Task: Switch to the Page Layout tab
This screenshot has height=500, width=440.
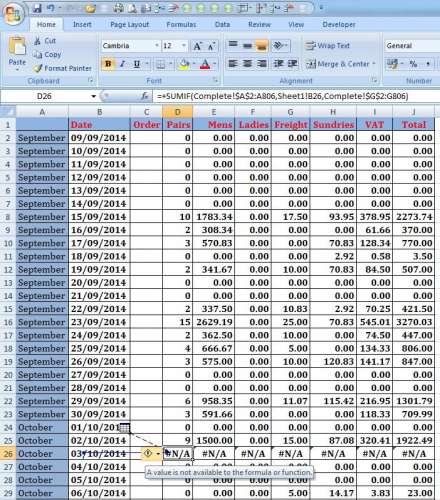Action: [129, 24]
